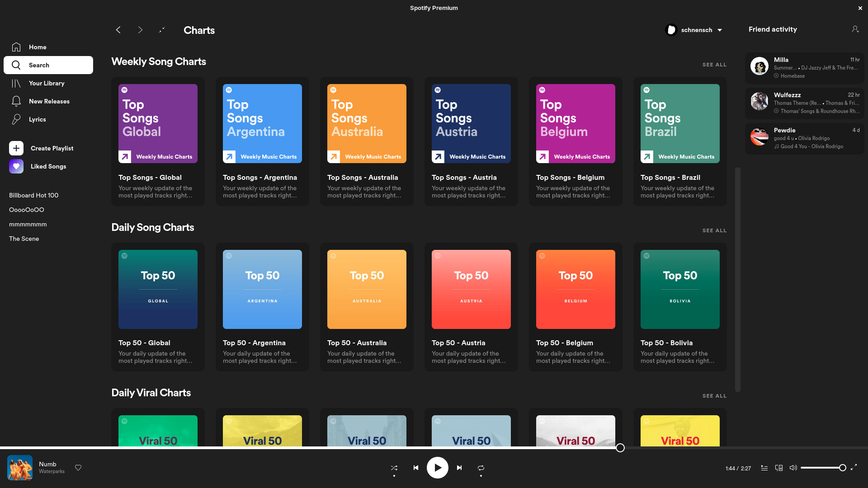
Task: Enter fullscreen mode icon
Action: [x=854, y=468]
